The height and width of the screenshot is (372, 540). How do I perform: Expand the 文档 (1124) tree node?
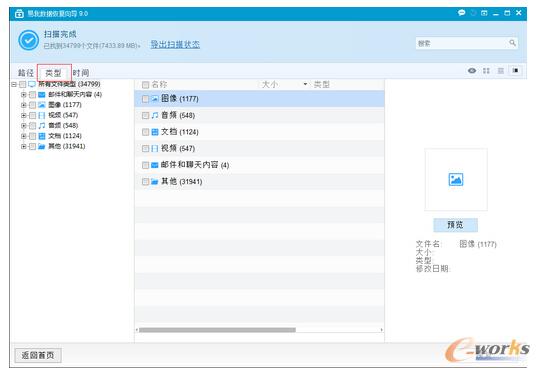23,136
